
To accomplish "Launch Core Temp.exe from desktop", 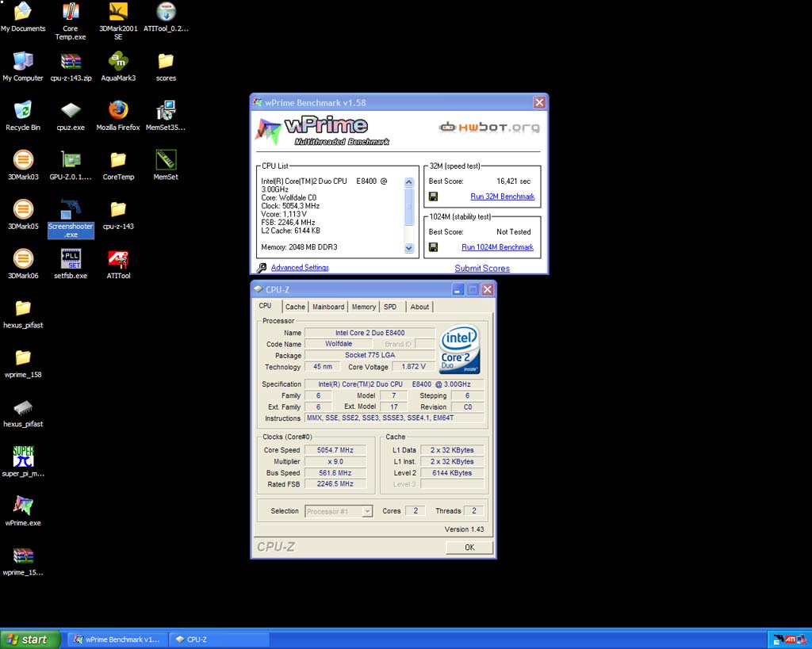I will 71,21.
